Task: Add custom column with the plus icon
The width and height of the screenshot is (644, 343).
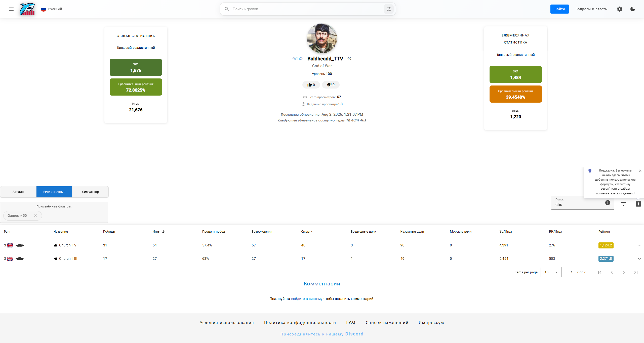Action: tap(638, 204)
